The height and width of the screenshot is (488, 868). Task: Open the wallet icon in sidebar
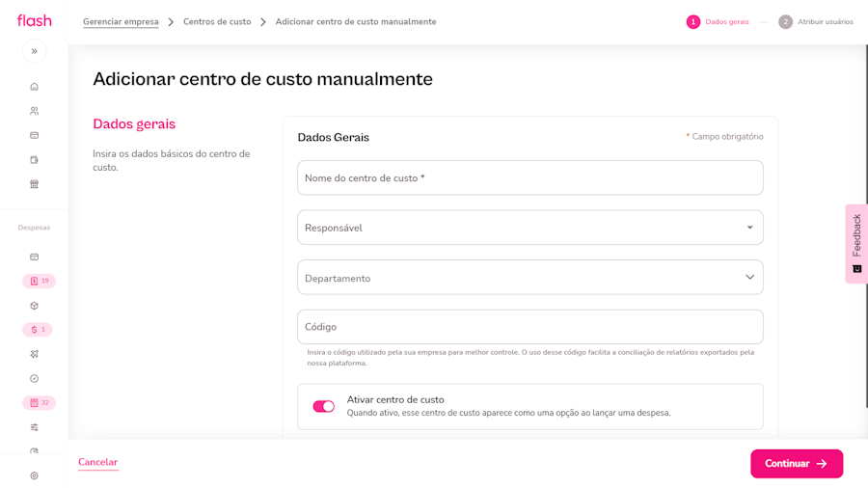[x=35, y=160]
